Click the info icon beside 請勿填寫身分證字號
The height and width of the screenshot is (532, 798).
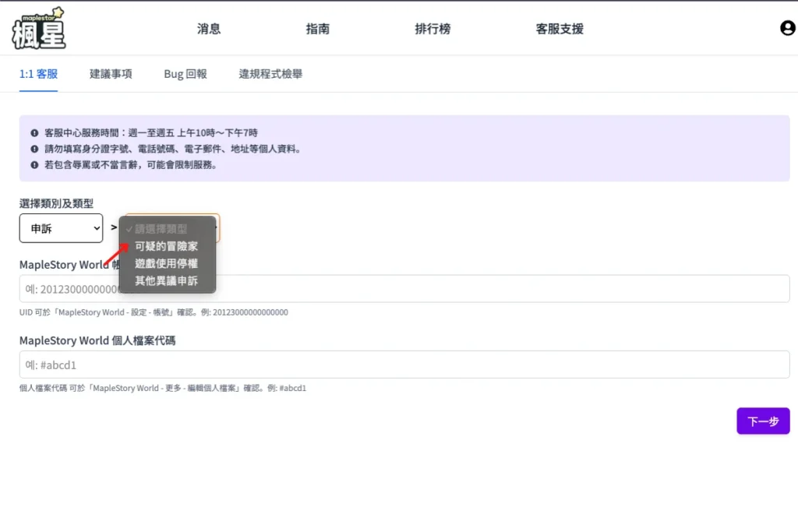click(34, 149)
